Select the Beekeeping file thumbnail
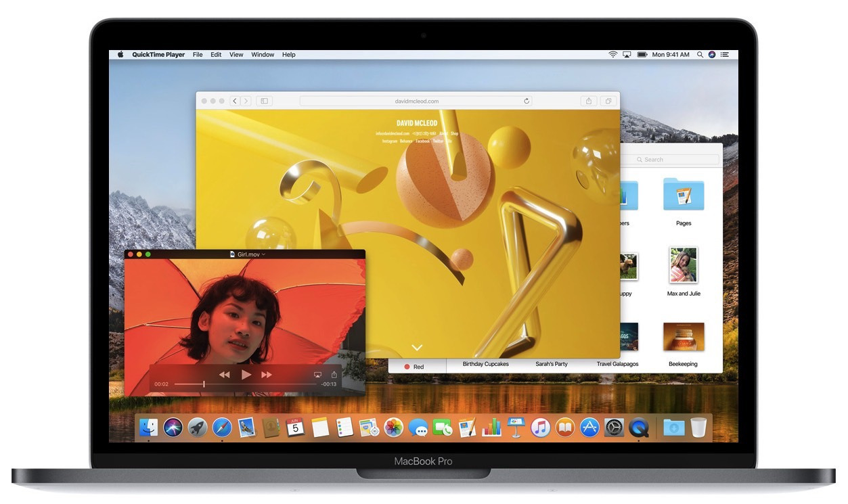 coord(684,337)
